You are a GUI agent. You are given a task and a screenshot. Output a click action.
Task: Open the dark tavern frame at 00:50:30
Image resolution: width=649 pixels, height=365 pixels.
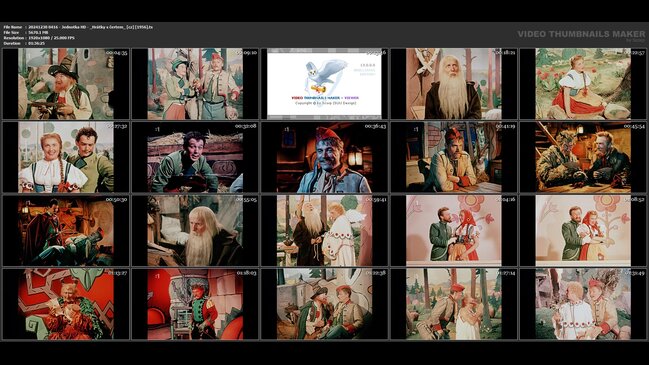66,231
